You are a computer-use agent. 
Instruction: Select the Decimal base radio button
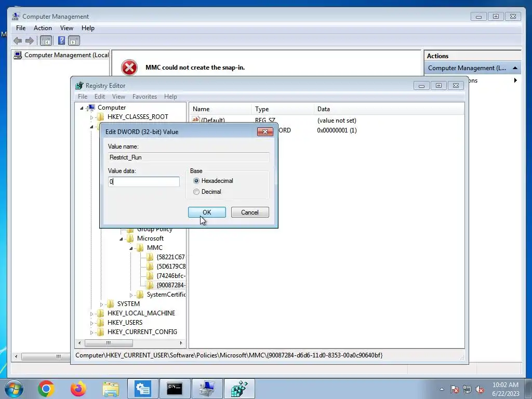(x=196, y=192)
